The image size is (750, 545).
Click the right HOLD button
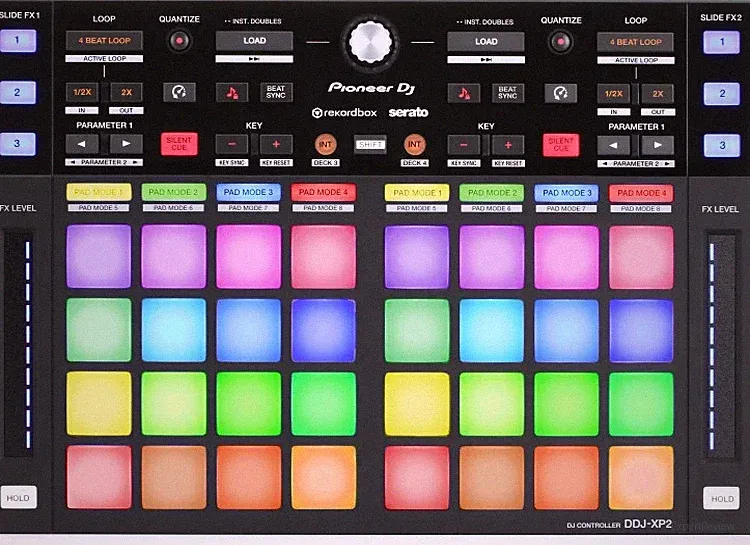(x=721, y=499)
